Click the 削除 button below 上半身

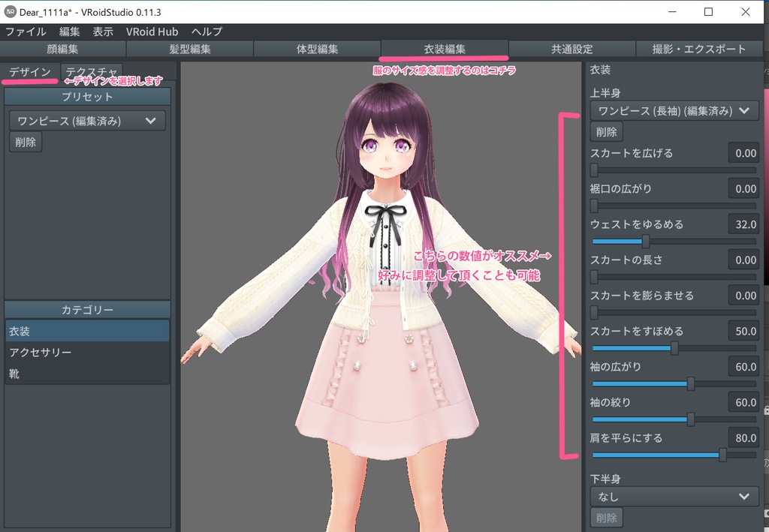coord(605,131)
